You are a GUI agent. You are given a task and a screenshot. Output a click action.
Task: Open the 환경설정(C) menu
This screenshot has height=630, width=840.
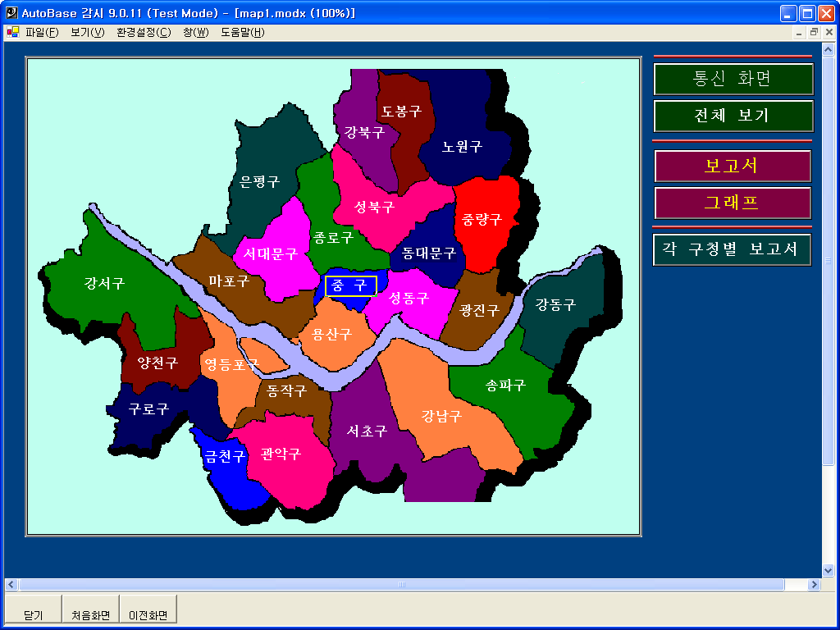pyautogui.click(x=144, y=32)
